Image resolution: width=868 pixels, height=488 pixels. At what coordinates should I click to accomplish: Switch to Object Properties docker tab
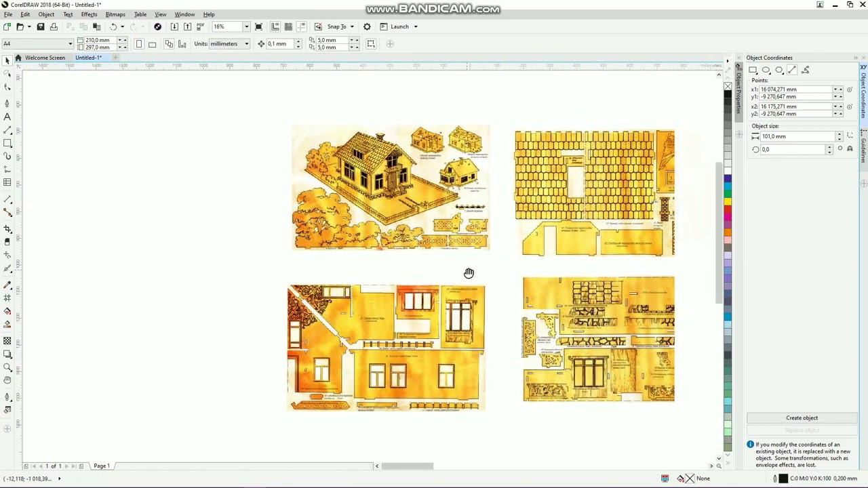[738, 91]
